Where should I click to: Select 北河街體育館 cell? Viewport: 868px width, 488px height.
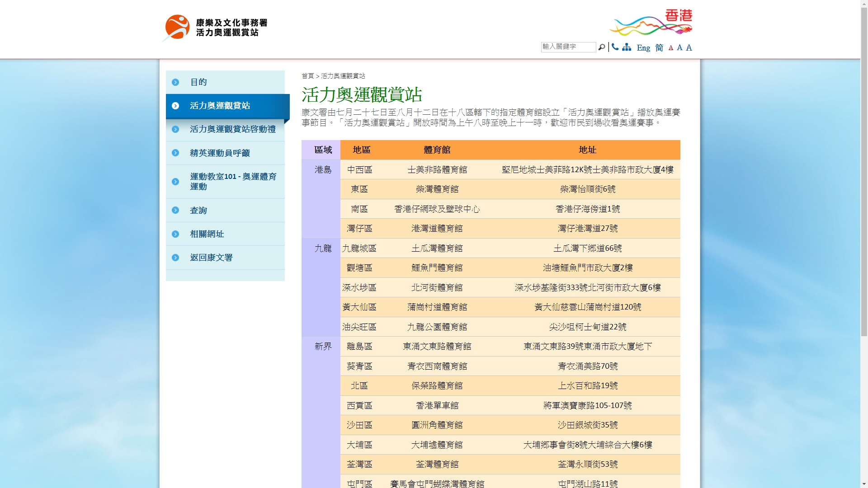pyautogui.click(x=437, y=288)
